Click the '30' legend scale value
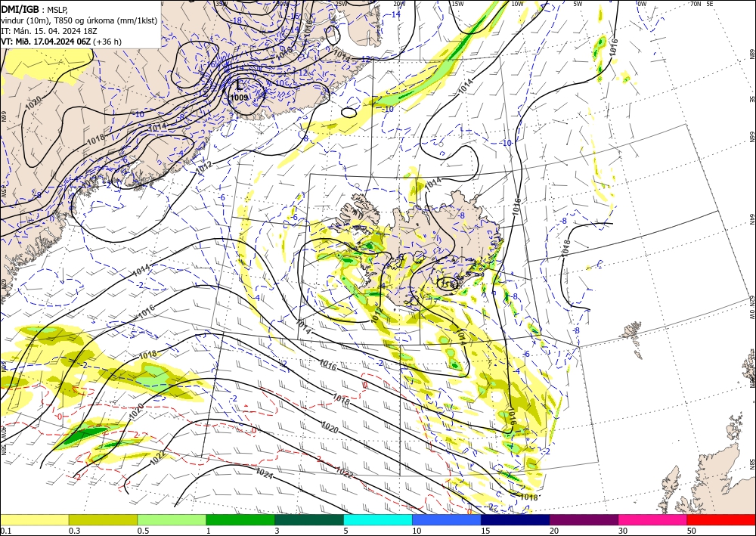Viewport: 756px width, 536px height. click(623, 531)
